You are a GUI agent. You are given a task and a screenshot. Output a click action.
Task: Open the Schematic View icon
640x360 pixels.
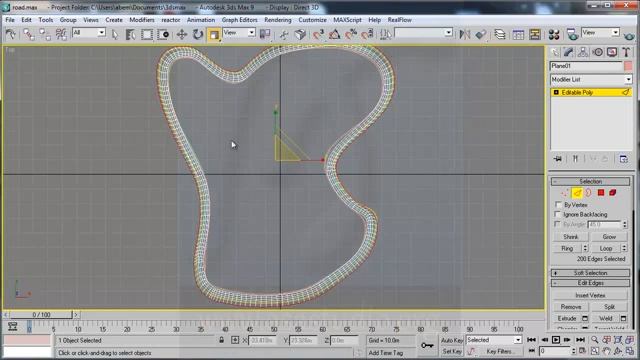point(535,34)
